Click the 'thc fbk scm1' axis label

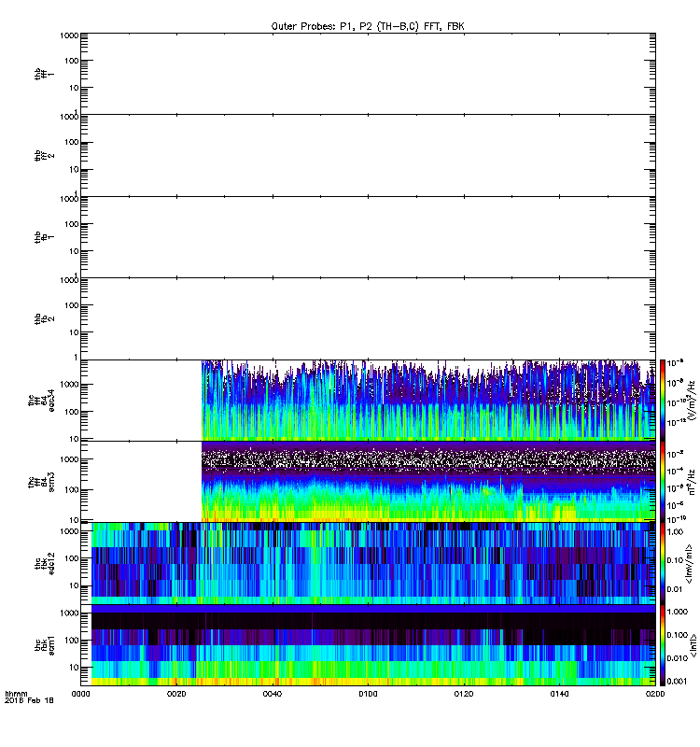click(44, 645)
